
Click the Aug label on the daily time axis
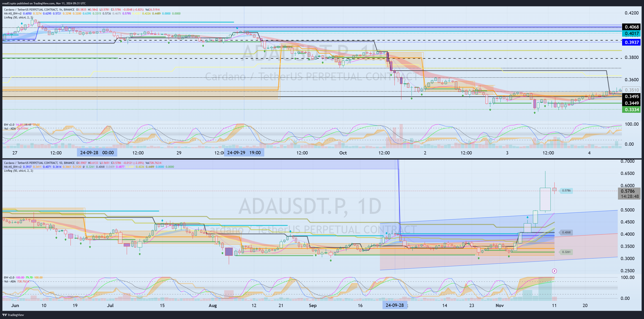(x=212, y=305)
